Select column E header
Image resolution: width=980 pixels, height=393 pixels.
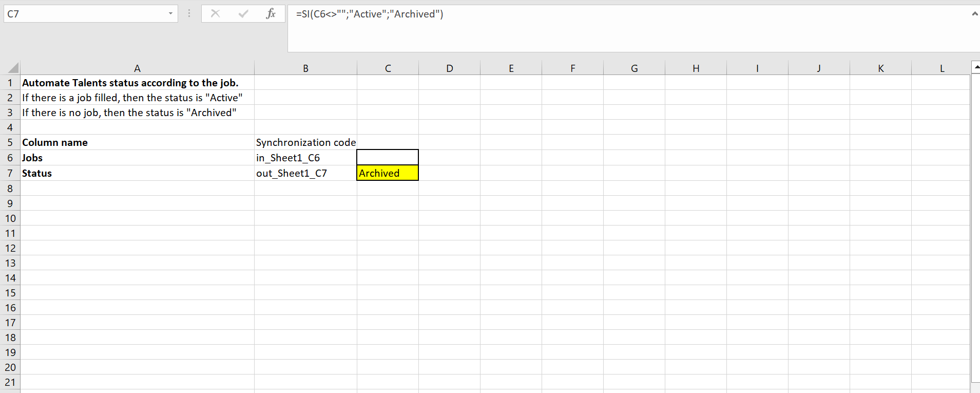click(511, 68)
